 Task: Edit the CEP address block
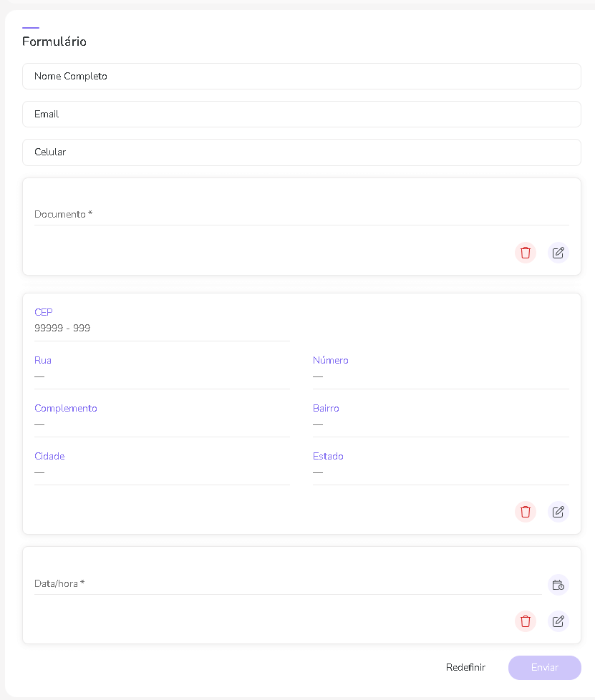click(x=558, y=512)
